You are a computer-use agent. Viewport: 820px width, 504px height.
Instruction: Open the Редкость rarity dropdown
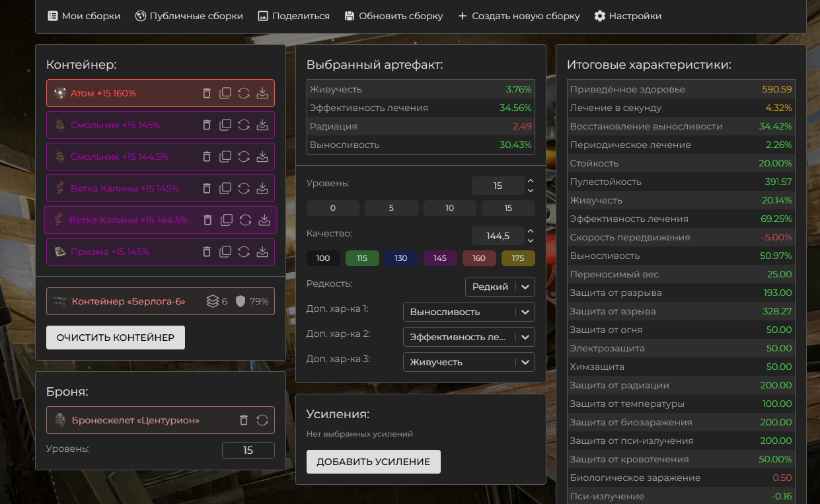coord(500,287)
